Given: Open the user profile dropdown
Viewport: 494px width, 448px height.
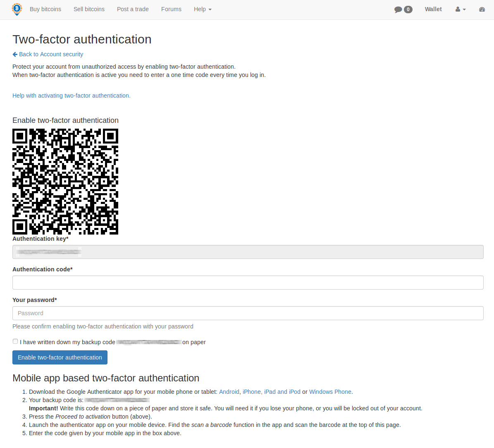Looking at the screenshot, I should click(x=460, y=10).
